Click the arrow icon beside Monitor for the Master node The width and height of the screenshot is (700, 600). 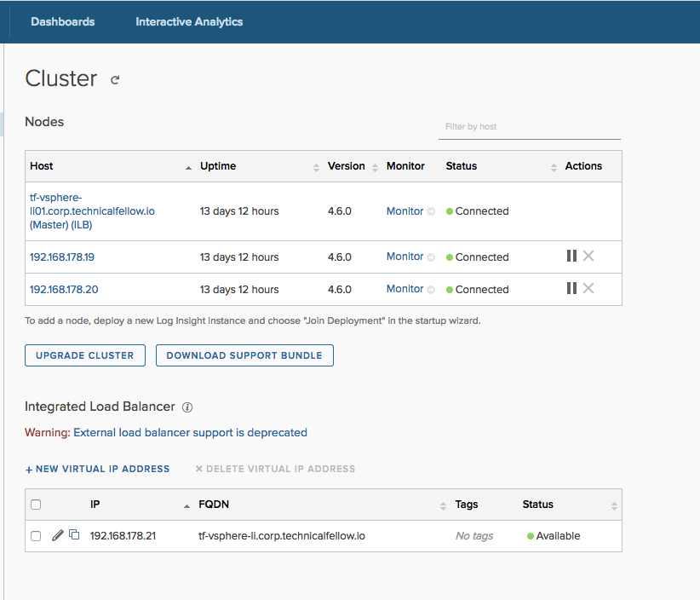pos(431,211)
